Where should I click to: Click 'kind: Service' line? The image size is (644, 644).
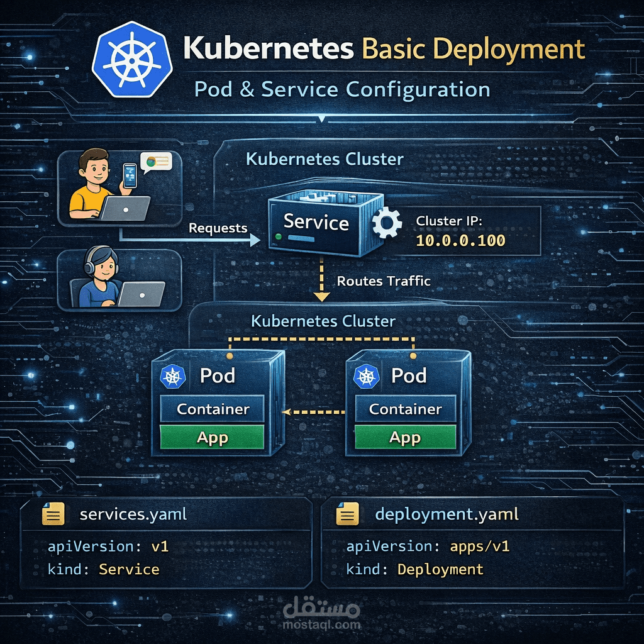104,570
